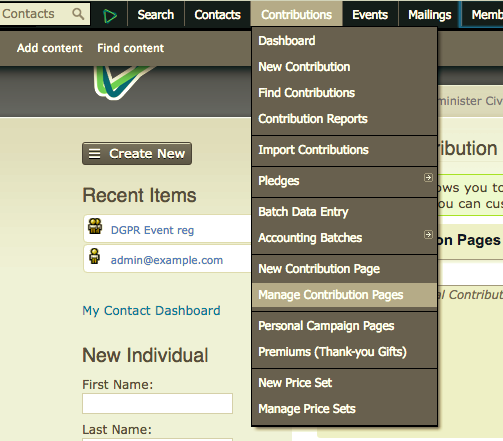
Task: Click the DGPR Event reg link
Action: (x=152, y=230)
